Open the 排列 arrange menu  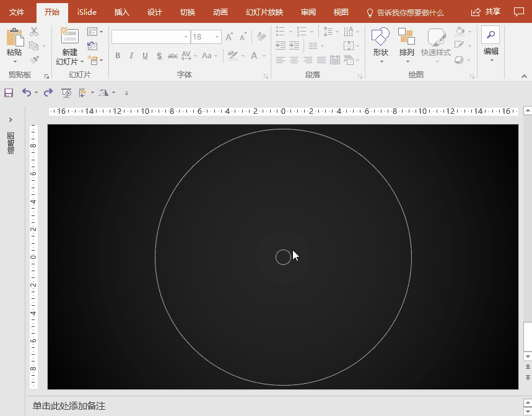click(x=406, y=42)
